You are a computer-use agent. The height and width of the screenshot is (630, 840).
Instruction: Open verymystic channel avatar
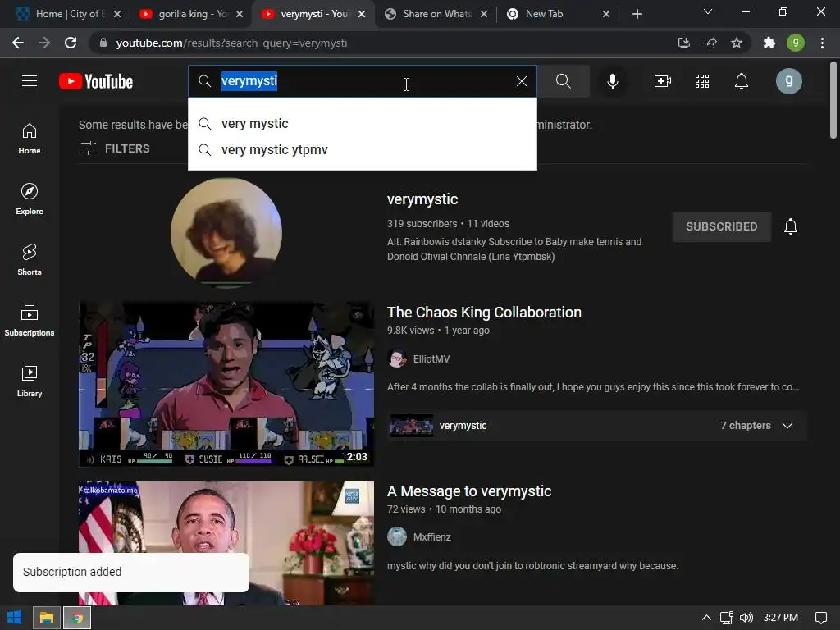pyautogui.click(x=226, y=234)
